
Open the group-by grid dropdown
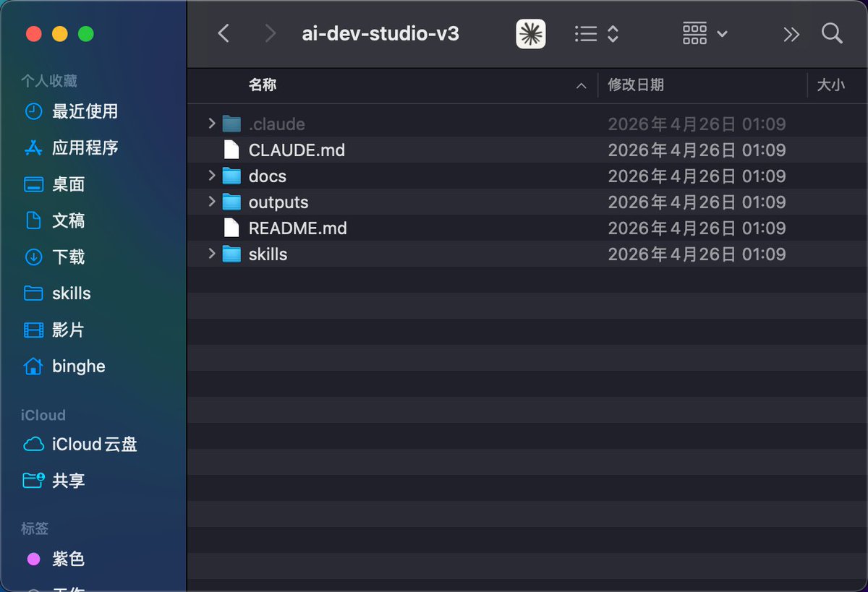click(x=705, y=33)
